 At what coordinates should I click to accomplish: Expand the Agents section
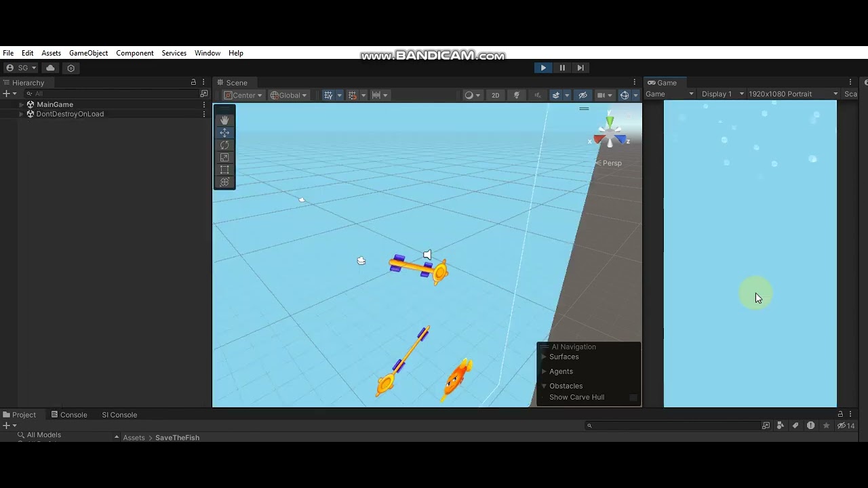click(544, 371)
